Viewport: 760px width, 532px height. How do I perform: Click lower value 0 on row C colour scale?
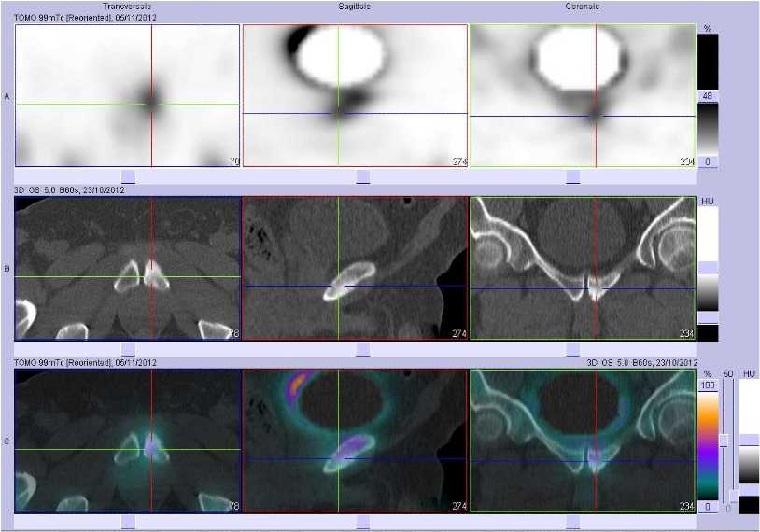tap(708, 507)
